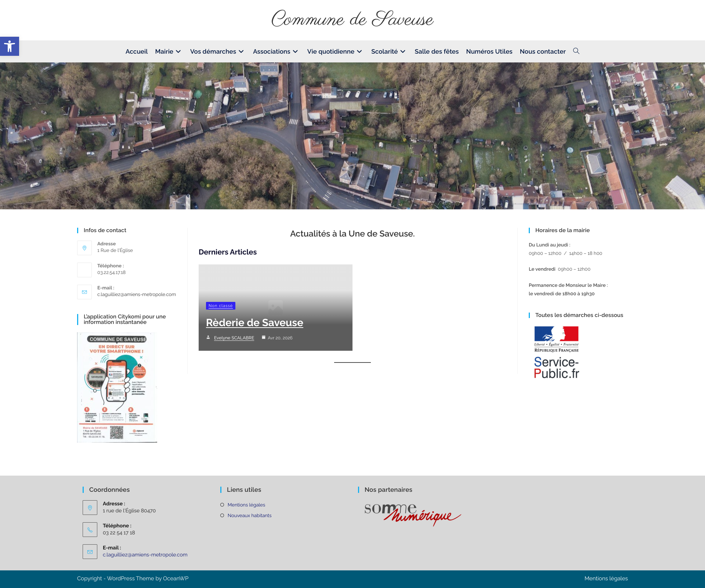705x588 pixels.
Task: Open author Evelyne SCALABRE link
Action: pos(234,338)
